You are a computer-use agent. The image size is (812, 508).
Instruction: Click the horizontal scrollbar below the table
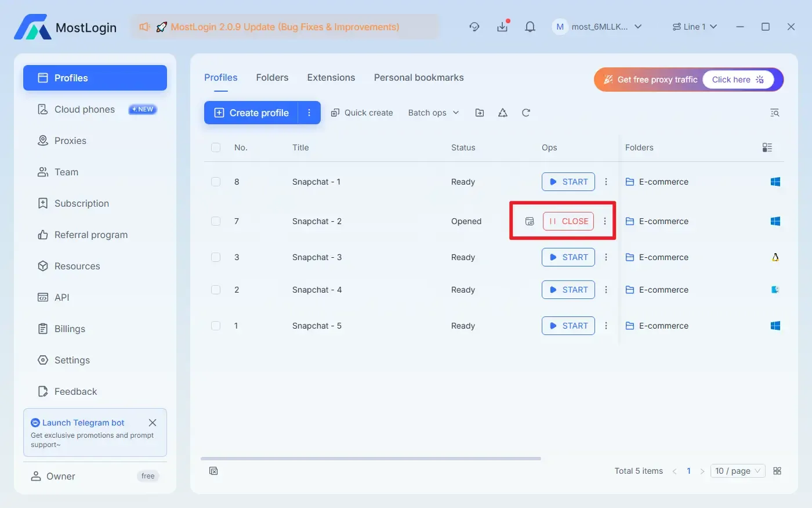click(371, 459)
